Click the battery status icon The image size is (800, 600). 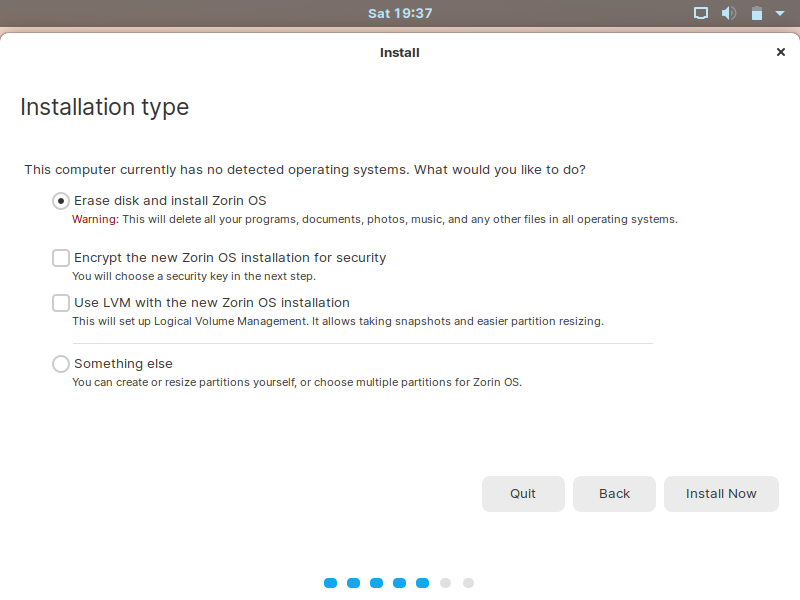pyautogui.click(x=757, y=13)
